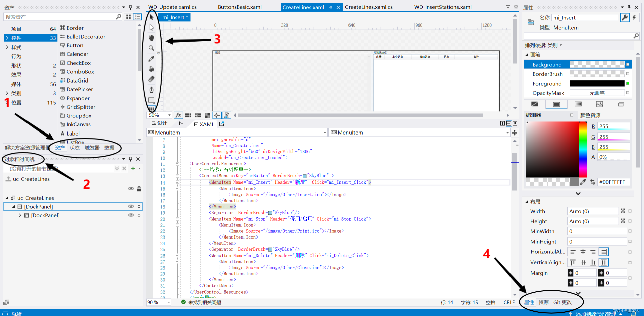This screenshot has width=644, height=316.
Task: Select the Direct Selection tool
Action: click(152, 27)
